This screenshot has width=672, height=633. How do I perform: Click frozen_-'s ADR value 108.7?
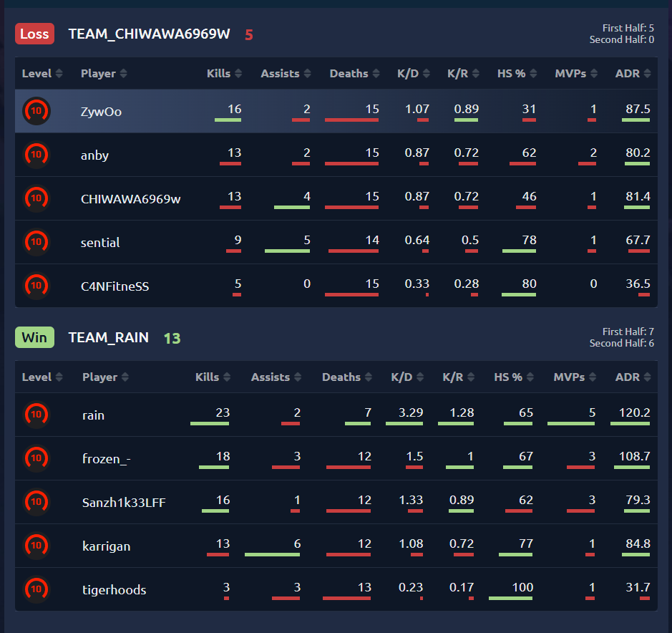(635, 456)
